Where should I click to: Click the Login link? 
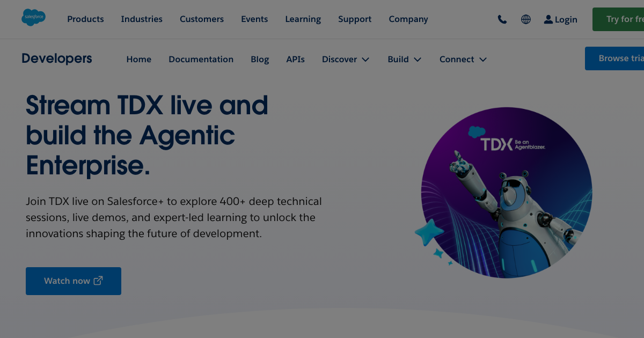(566, 19)
